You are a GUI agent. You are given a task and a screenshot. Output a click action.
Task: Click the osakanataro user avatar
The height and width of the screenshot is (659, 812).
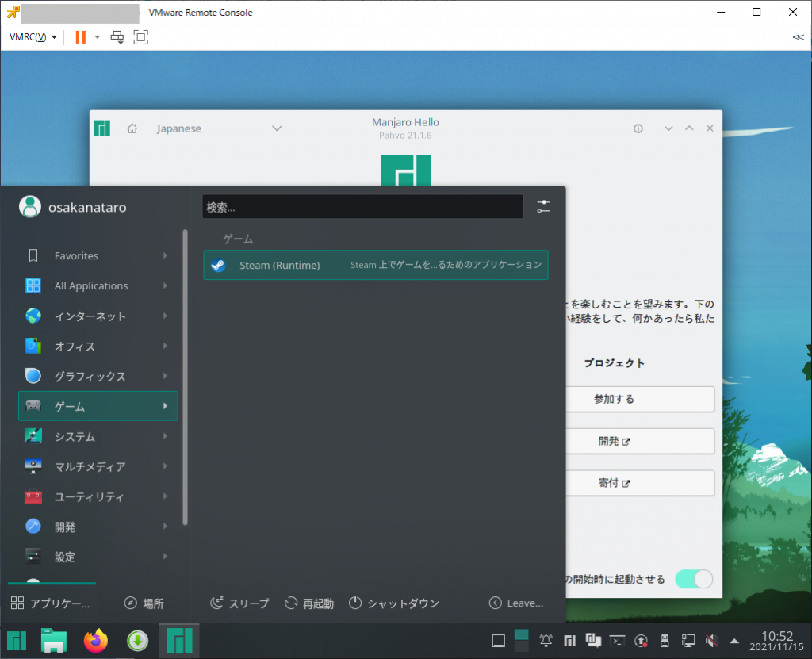point(30,207)
